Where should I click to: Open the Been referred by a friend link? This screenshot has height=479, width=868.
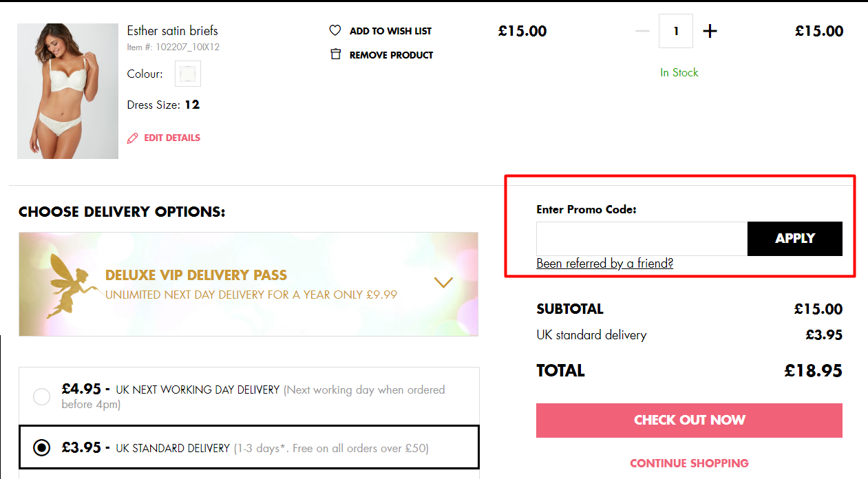pyautogui.click(x=604, y=263)
